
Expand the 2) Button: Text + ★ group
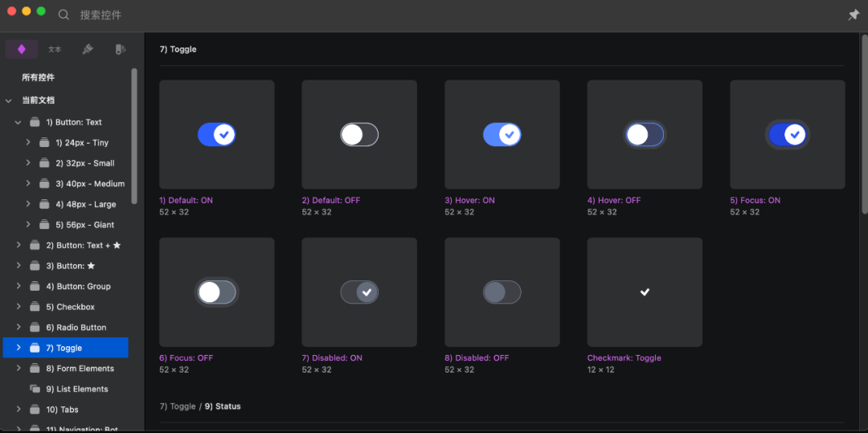(18, 245)
